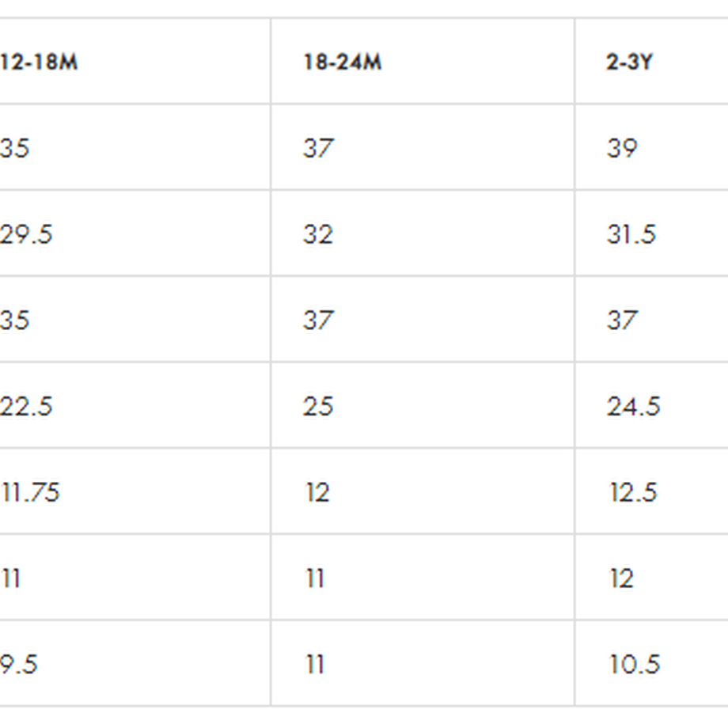Click value 12 in 18-24M column
The height and width of the screenshot is (728, 728).
[x=317, y=492]
